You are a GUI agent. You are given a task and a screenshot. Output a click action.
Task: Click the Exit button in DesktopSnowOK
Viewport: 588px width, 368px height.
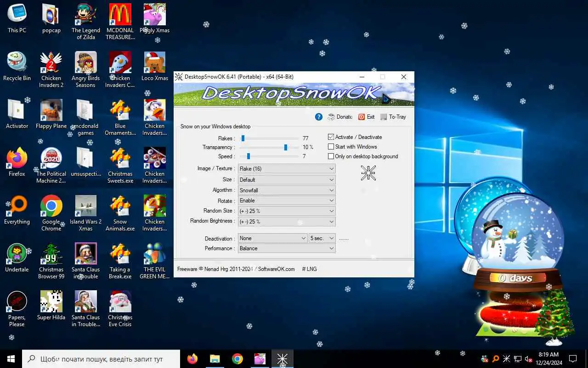coord(367,117)
